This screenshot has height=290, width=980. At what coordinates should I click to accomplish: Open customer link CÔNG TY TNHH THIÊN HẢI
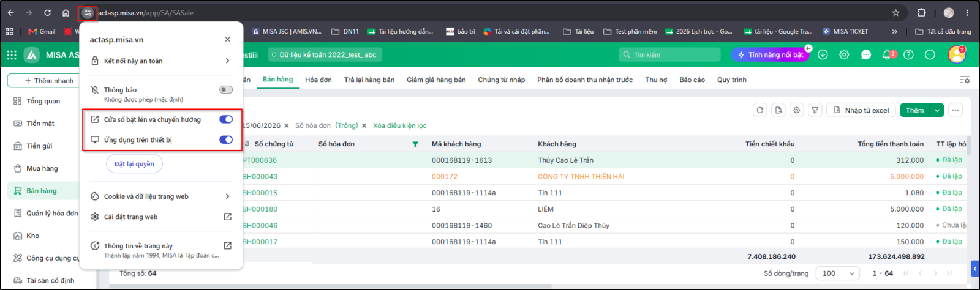[x=581, y=176]
